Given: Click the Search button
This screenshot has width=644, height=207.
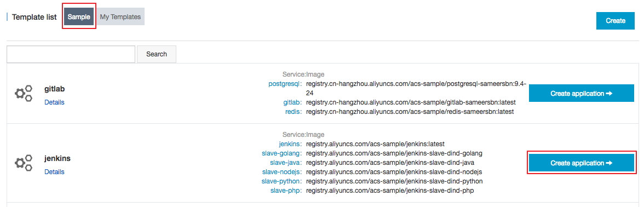Looking at the screenshot, I should tap(157, 54).
